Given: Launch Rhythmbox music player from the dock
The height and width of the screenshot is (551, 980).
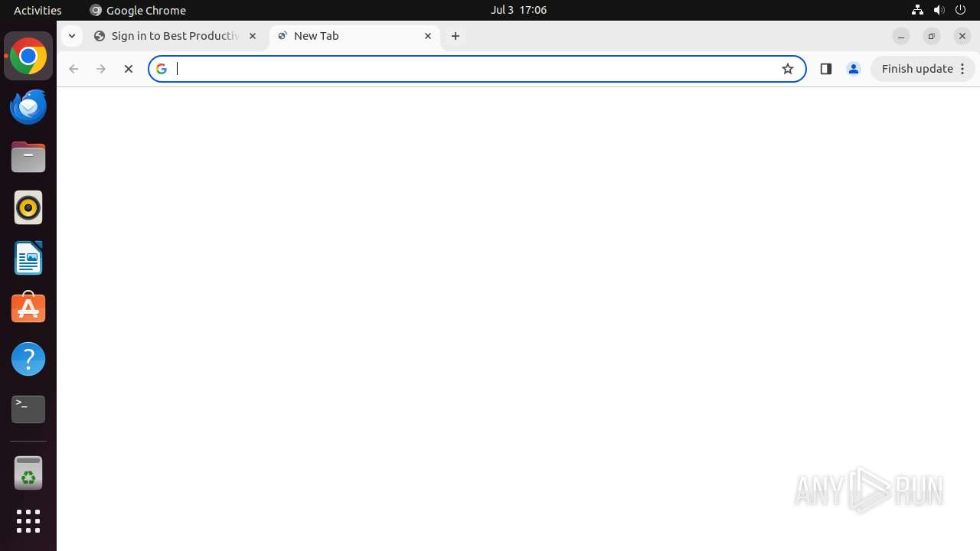Looking at the screenshot, I should pos(28,207).
